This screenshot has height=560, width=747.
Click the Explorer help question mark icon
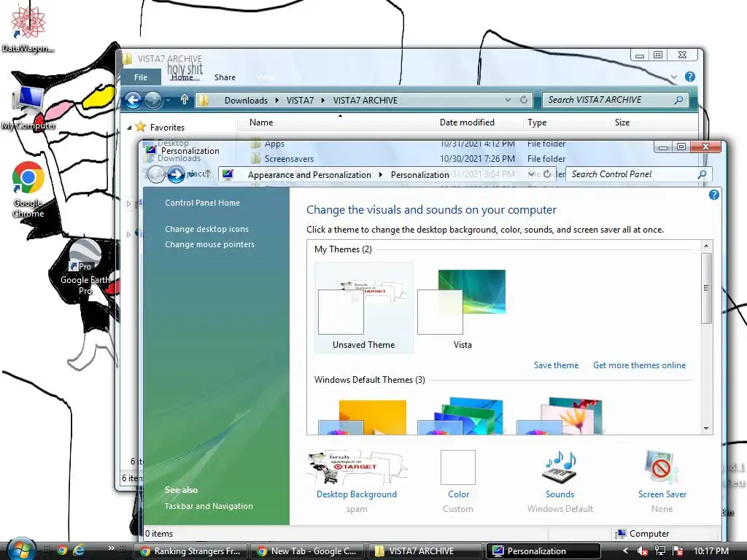point(690,77)
